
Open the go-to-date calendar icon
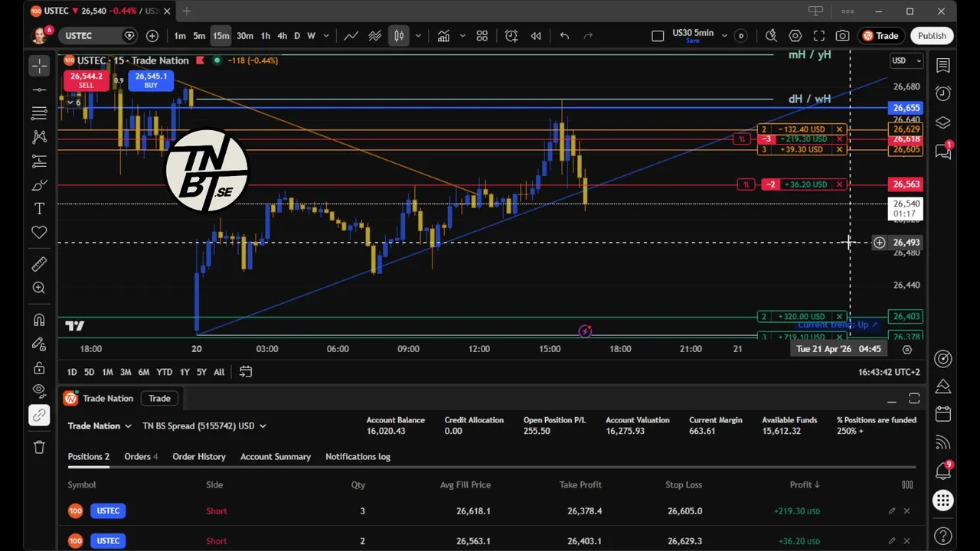[x=246, y=372]
